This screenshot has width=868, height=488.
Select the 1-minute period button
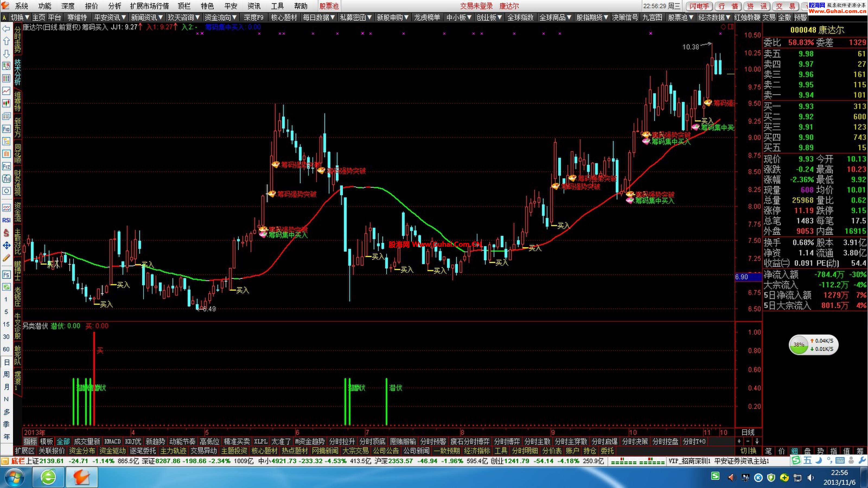6,299
